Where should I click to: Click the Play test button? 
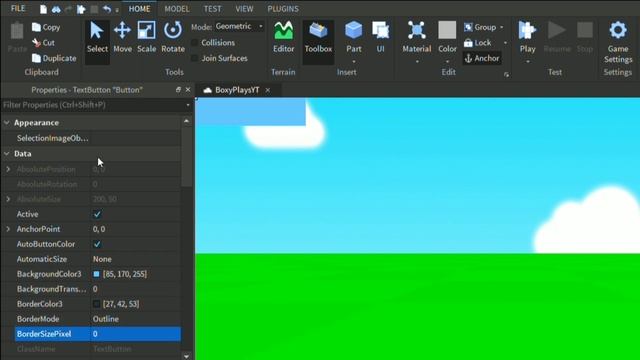pyautogui.click(x=527, y=41)
